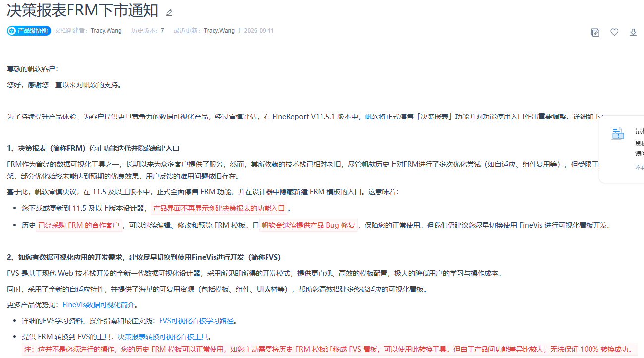The width and height of the screenshot is (644, 358).
Task: Click the pencil edit icon beside the title
Action: (x=170, y=12)
